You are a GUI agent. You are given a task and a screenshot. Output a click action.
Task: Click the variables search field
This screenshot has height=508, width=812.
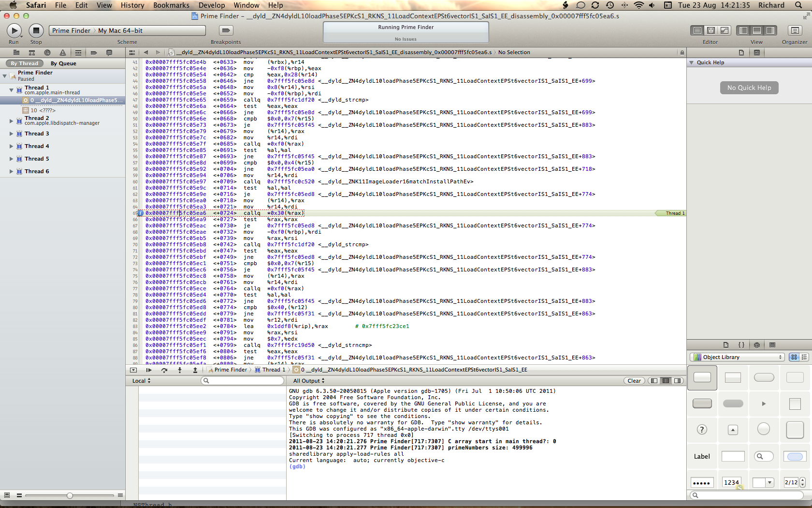242,381
